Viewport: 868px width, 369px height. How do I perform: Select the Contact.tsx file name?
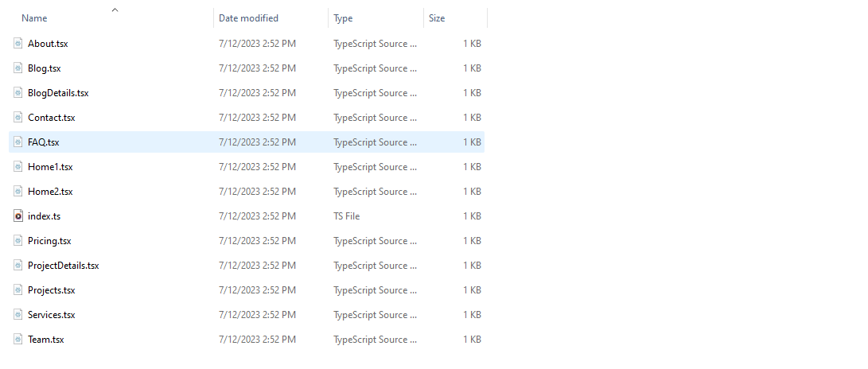pos(52,117)
